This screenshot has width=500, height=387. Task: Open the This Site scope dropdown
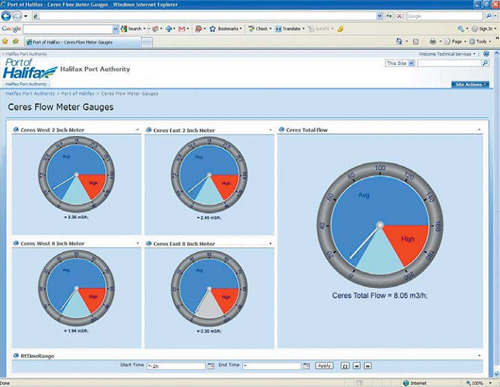(x=400, y=63)
